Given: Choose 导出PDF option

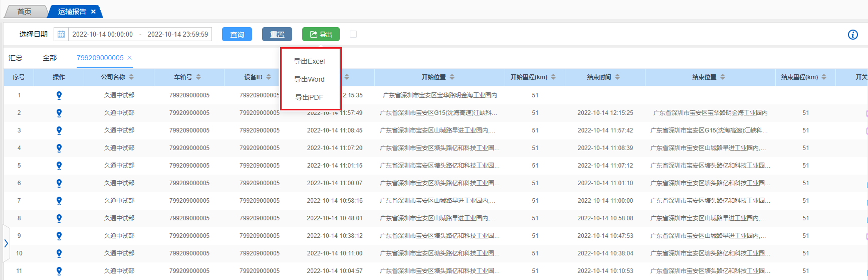Looking at the screenshot, I should click(309, 97).
